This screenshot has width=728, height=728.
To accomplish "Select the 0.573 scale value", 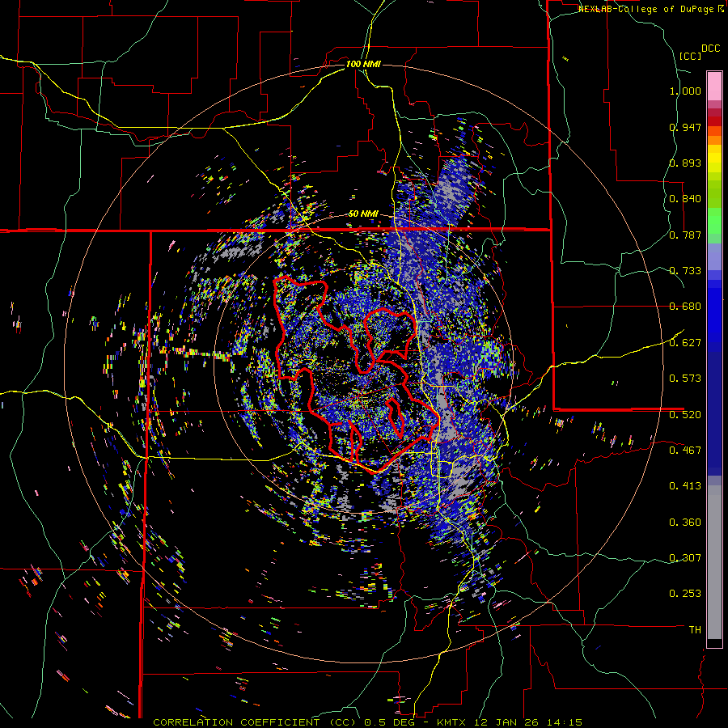I will tap(685, 379).
